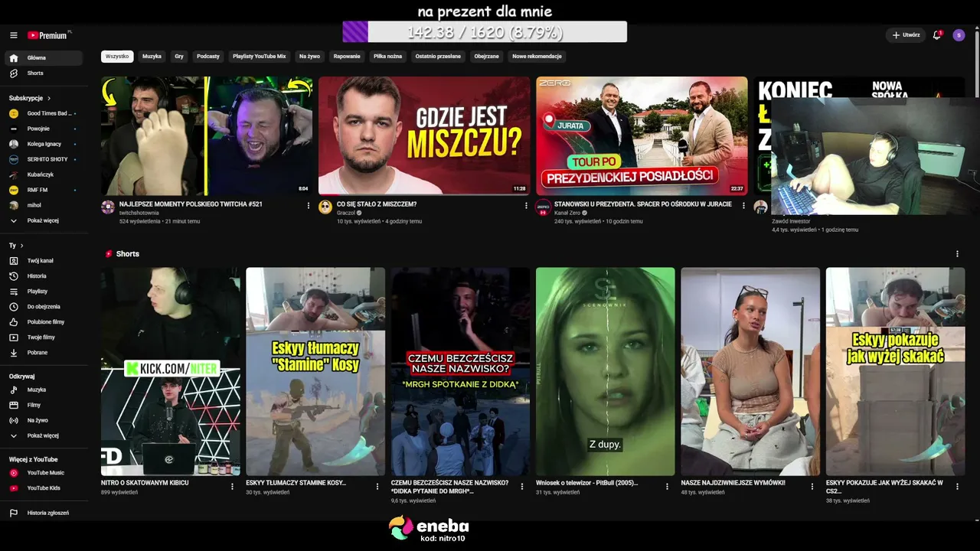Open the Do obejrzenia list
Viewport: 980px width, 551px height.
click(44, 307)
